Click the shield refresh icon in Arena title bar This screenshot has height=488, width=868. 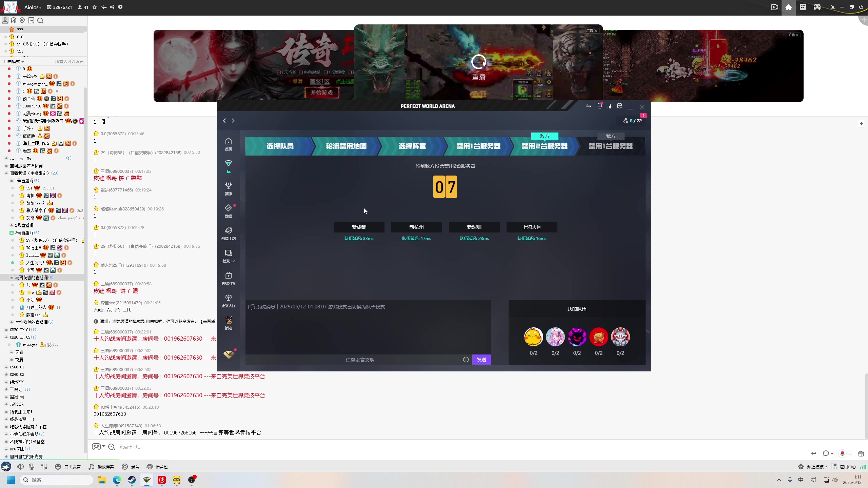(620, 106)
